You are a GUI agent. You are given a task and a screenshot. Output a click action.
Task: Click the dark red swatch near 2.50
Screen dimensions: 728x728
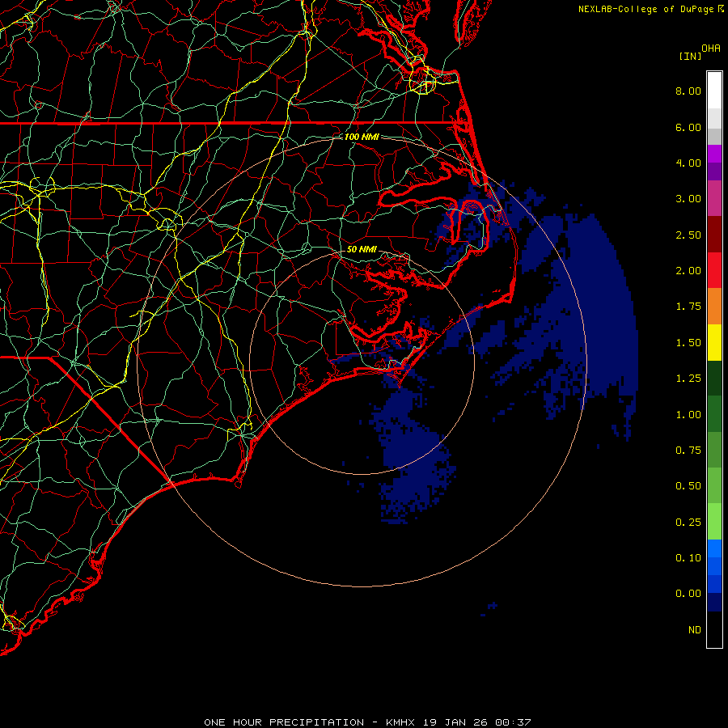pyautogui.click(x=714, y=235)
